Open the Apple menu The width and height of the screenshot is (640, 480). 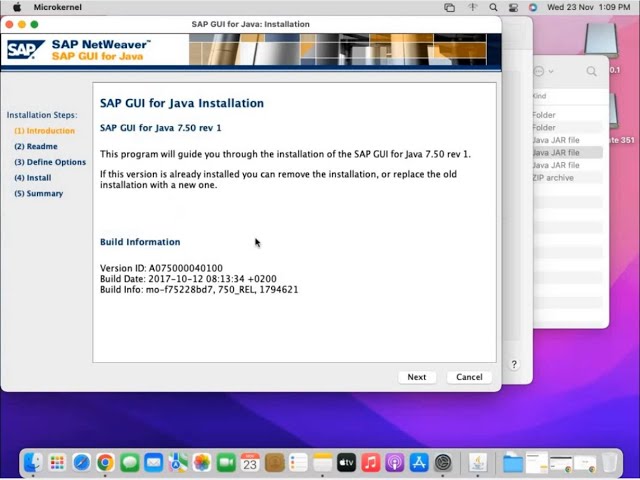tap(17, 7)
